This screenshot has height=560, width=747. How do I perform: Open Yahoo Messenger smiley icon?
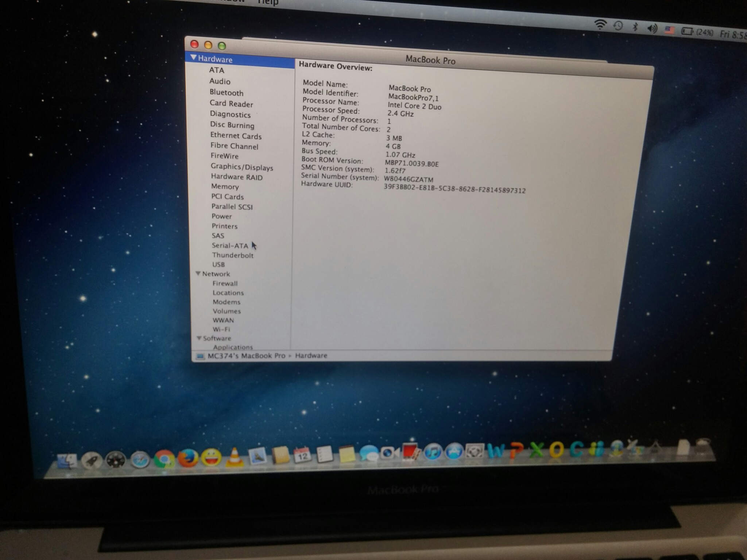pyautogui.click(x=211, y=457)
